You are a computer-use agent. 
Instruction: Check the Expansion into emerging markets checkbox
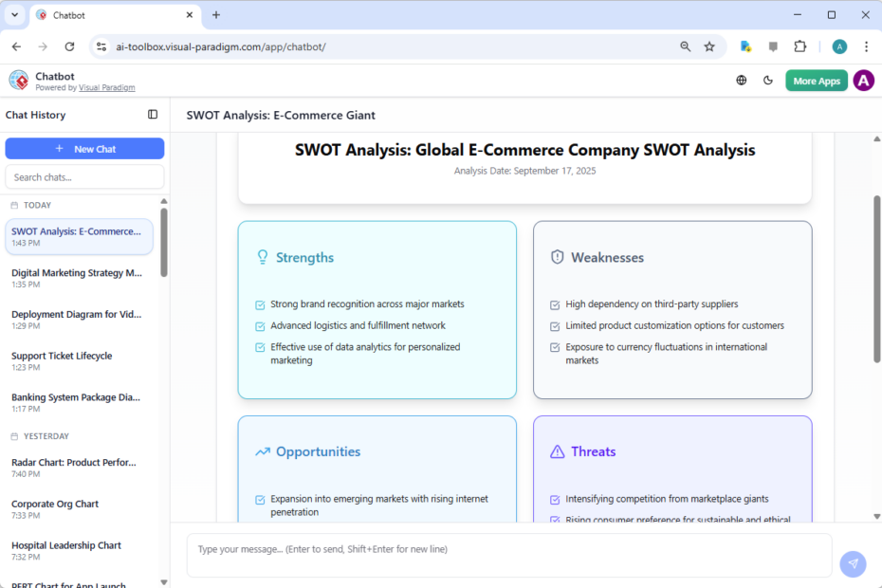[259, 498]
